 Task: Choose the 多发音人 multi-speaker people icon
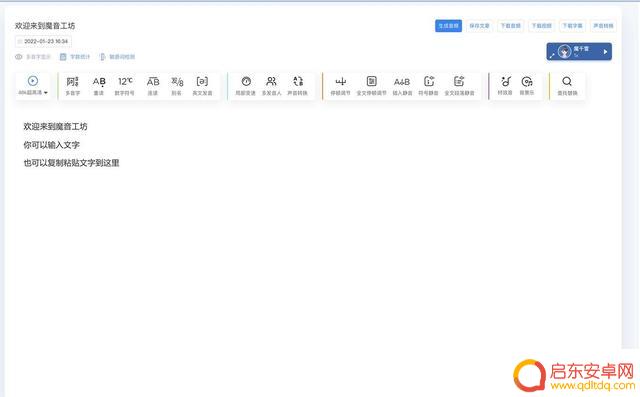[271, 81]
